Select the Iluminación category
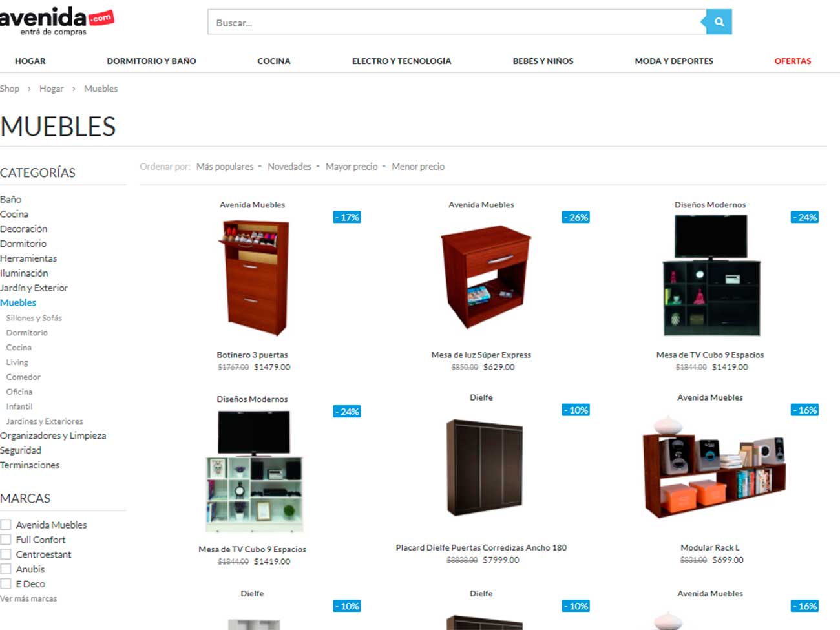The height and width of the screenshot is (630, 840). coord(24,273)
